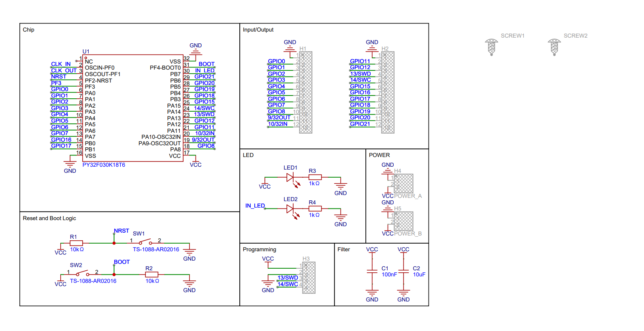Click the 13/SWD label at U1 pin 23
Viewport: 644px width, 331px height.
pos(204,114)
